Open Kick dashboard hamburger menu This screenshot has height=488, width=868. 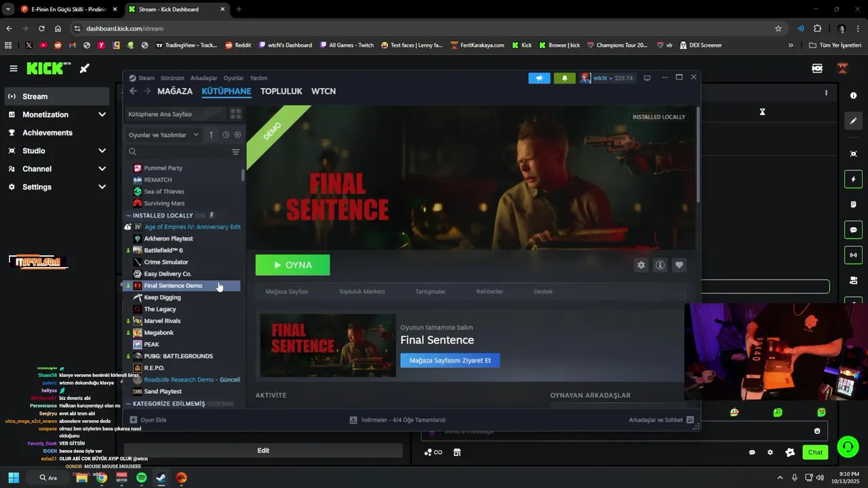[x=14, y=68]
